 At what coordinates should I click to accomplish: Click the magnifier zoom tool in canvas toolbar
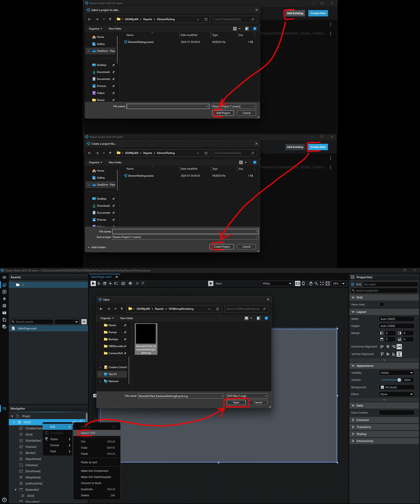316,283
